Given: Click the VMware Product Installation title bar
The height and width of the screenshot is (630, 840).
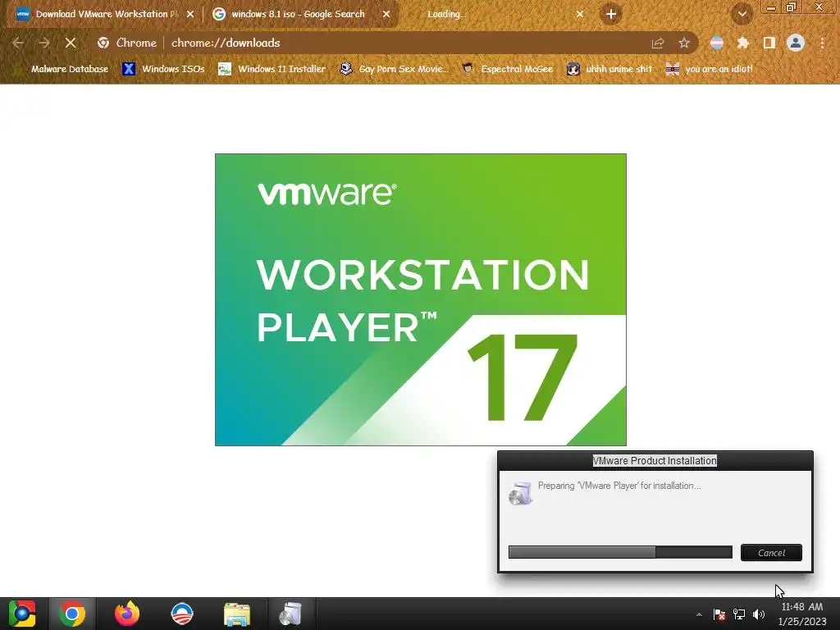Looking at the screenshot, I should click(x=655, y=461).
